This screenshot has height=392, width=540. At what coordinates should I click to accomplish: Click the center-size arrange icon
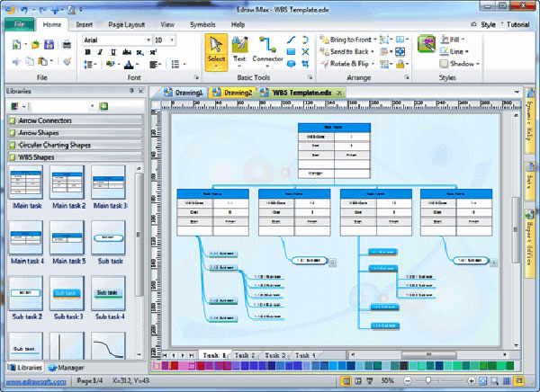[x=400, y=51]
